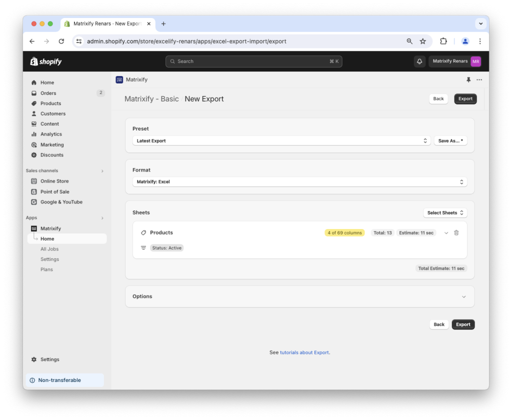Screen dimensions: 512x420
Task: Open the pin icon in the Matrixify header
Action: click(x=468, y=79)
